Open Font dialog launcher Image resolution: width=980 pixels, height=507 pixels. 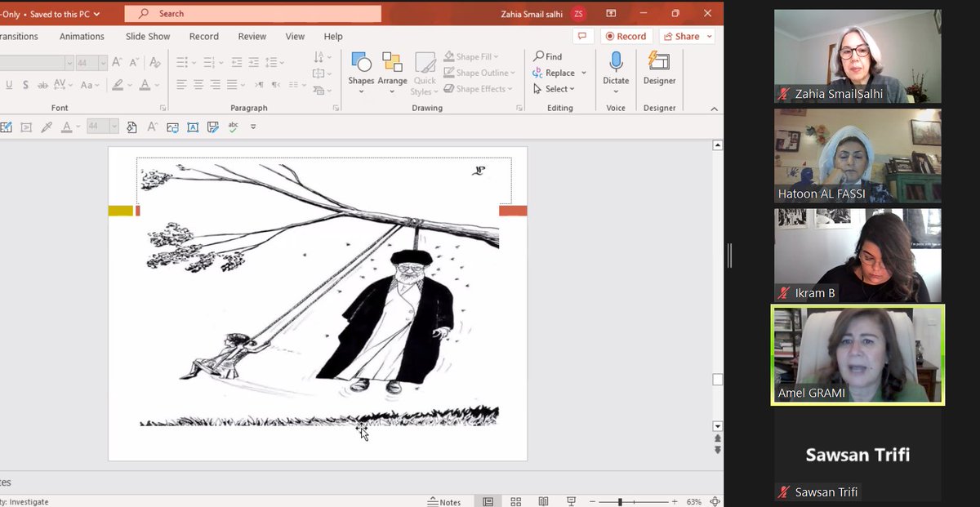tap(163, 108)
